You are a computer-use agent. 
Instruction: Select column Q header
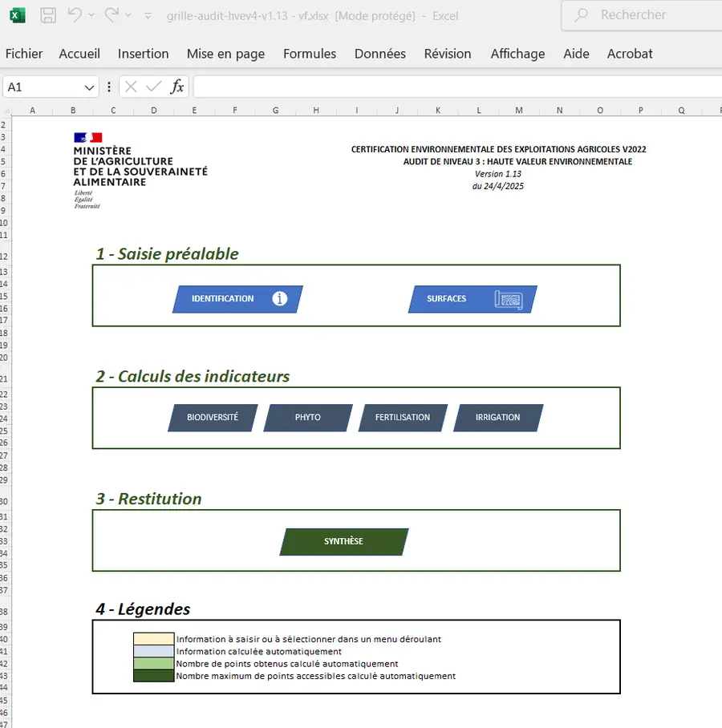[x=681, y=111]
